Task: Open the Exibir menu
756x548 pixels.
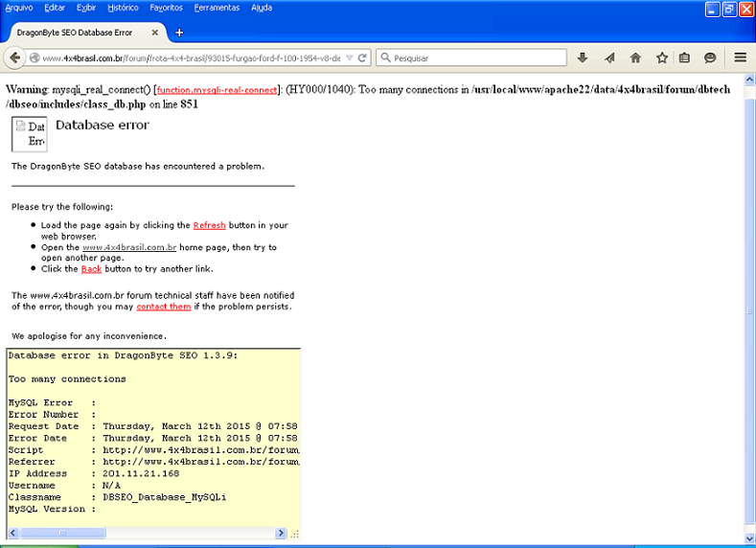Action: (86, 8)
